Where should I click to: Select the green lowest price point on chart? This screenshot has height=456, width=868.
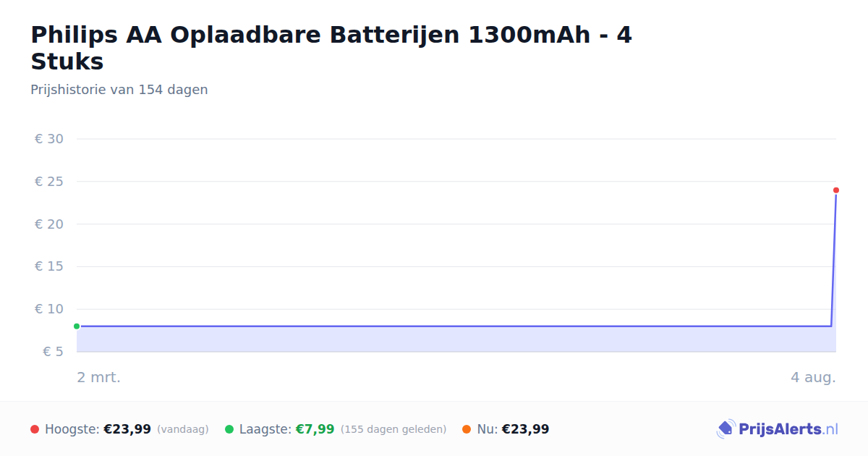77,326
